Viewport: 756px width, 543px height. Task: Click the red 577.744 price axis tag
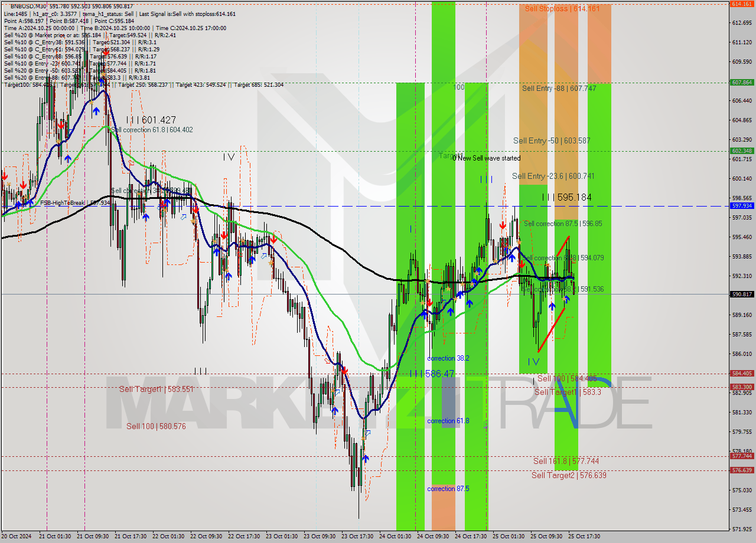pos(742,456)
